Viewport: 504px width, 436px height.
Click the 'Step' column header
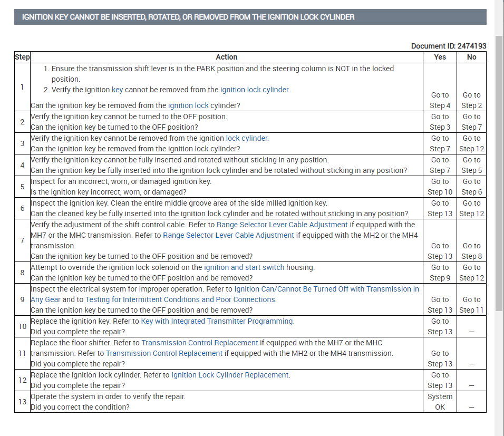point(22,57)
